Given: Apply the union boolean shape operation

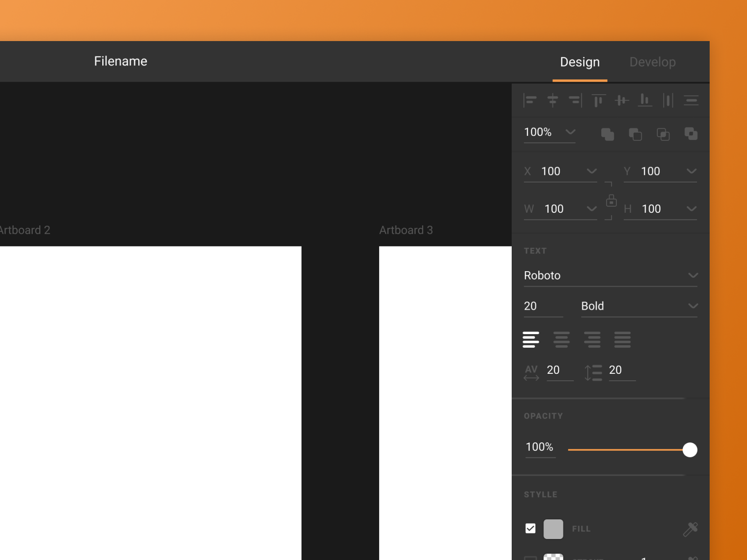Looking at the screenshot, I should 607,134.
